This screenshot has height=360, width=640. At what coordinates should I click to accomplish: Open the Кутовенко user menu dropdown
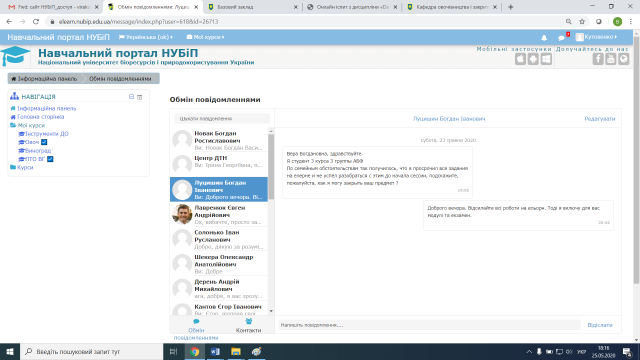[x=596, y=37]
